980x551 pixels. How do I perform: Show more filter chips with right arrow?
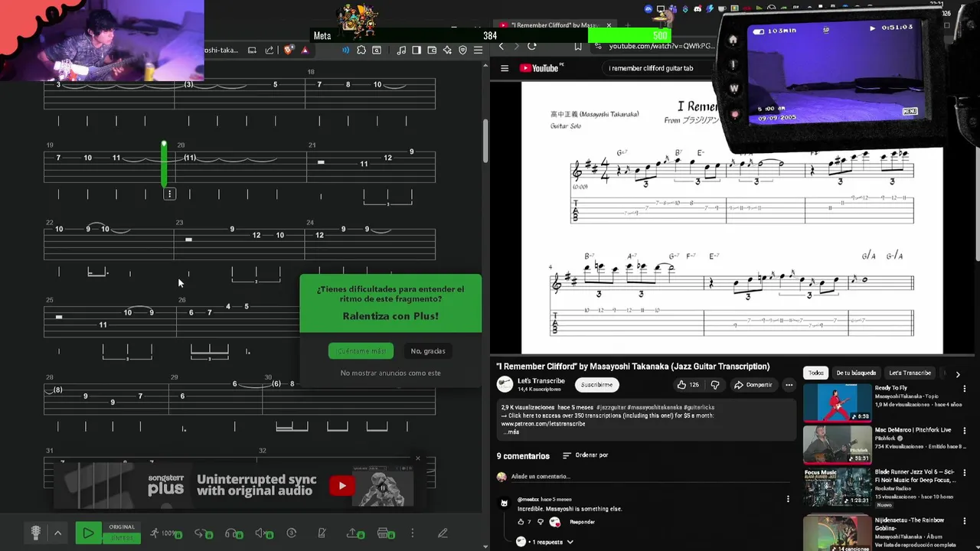957,374
